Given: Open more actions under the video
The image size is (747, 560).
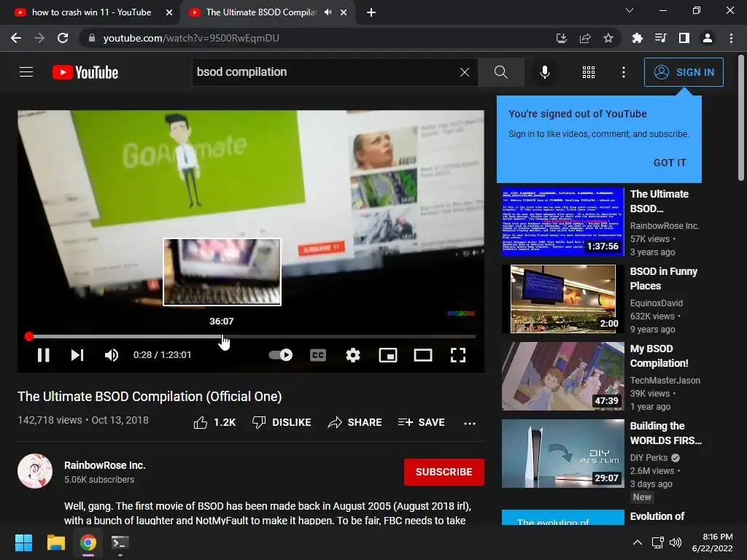Looking at the screenshot, I should pyautogui.click(x=470, y=423).
